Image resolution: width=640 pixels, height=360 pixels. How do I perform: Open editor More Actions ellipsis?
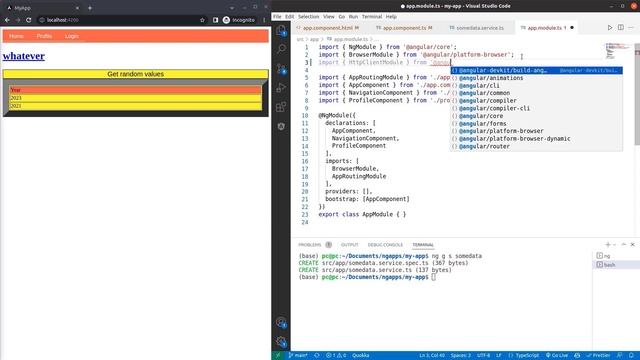point(631,27)
